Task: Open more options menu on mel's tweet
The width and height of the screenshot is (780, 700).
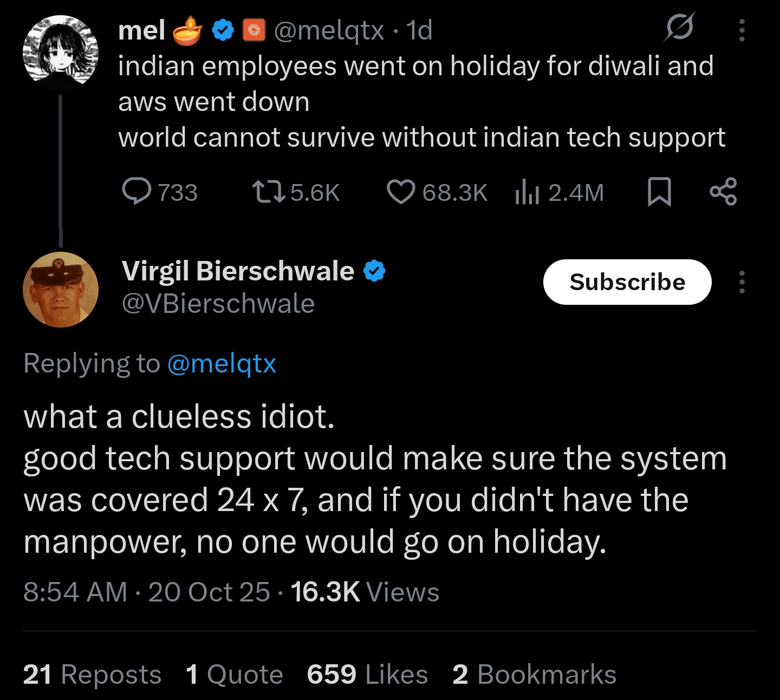Action: click(742, 30)
